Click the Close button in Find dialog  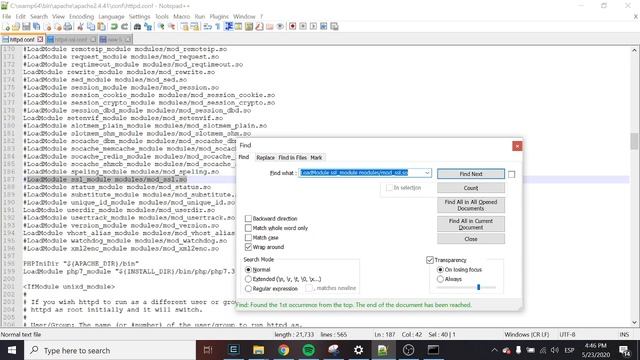[471, 239]
